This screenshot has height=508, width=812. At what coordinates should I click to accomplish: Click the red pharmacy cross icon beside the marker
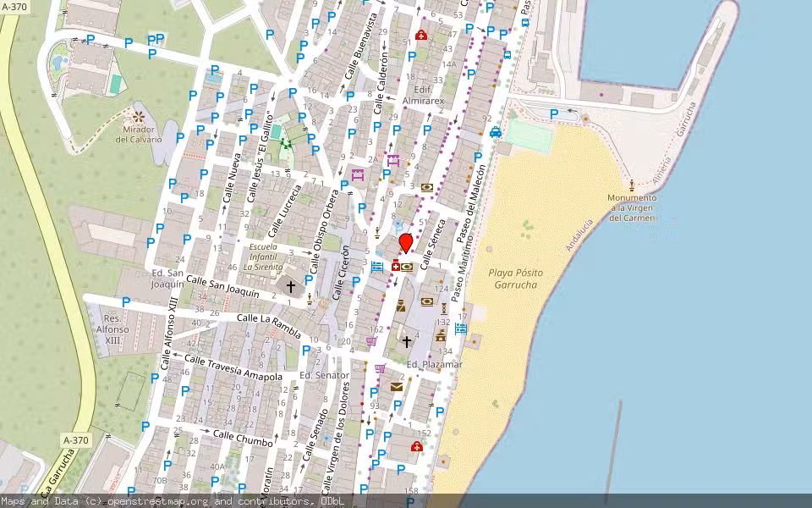395,267
